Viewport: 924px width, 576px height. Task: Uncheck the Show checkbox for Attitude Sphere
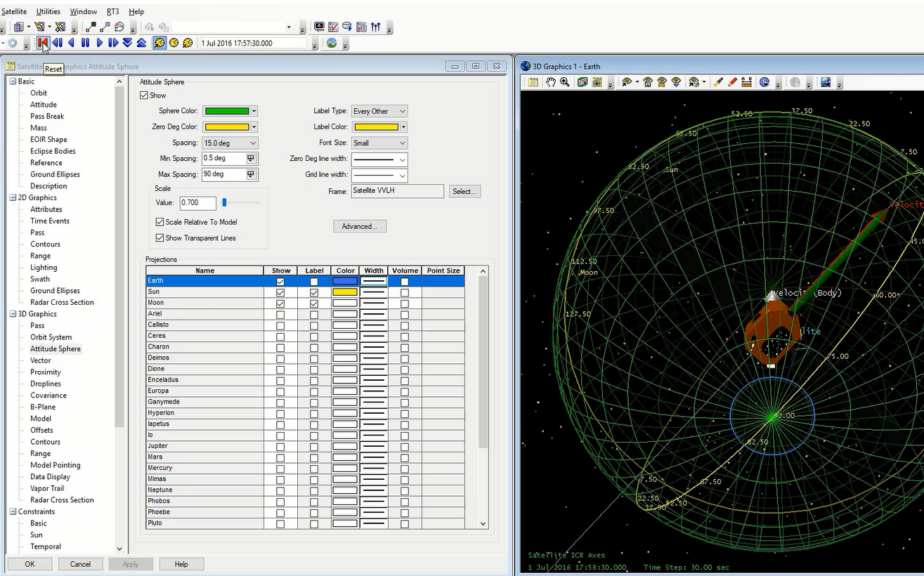[x=144, y=95]
